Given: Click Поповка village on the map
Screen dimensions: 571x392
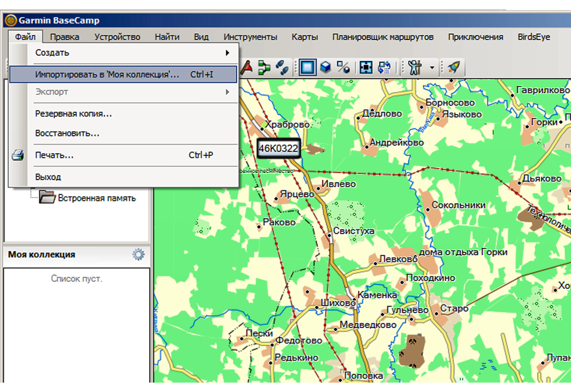Looking at the screenshot, I should [x=363, y=376].
